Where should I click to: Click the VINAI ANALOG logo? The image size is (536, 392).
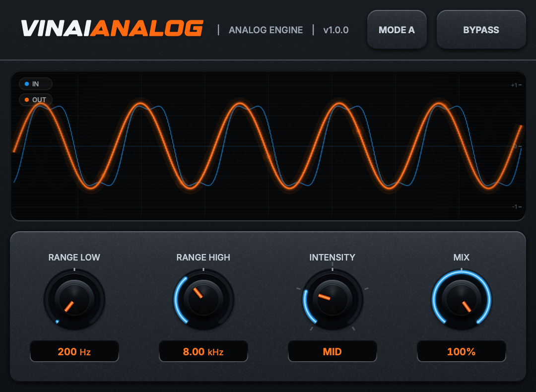[113, 28]
